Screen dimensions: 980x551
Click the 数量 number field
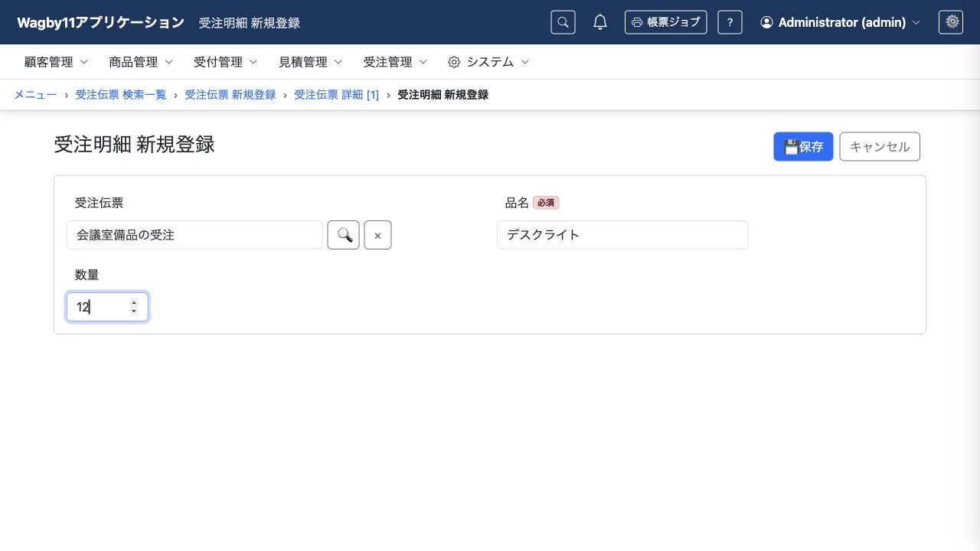(x=107, y=307)
